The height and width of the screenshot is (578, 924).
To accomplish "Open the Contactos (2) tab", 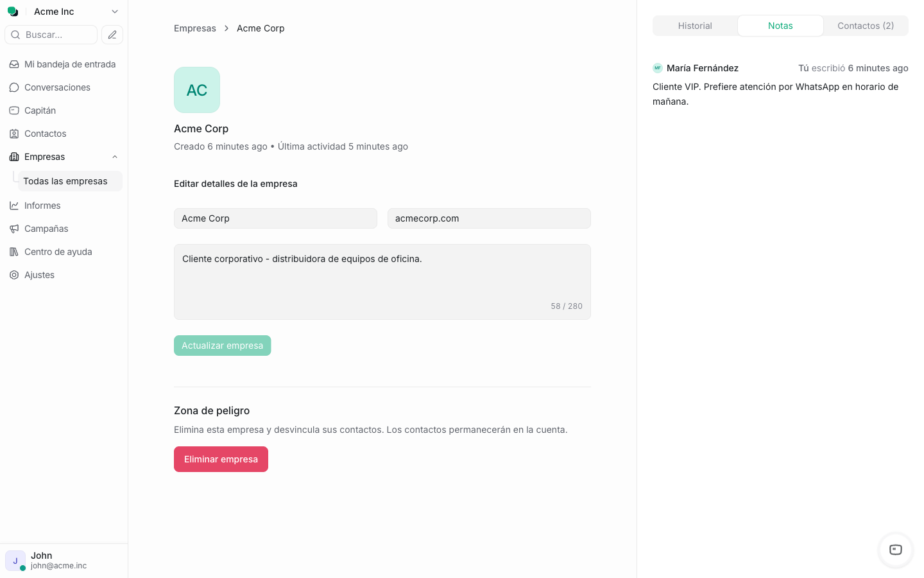I will click(x=866, y=26).
